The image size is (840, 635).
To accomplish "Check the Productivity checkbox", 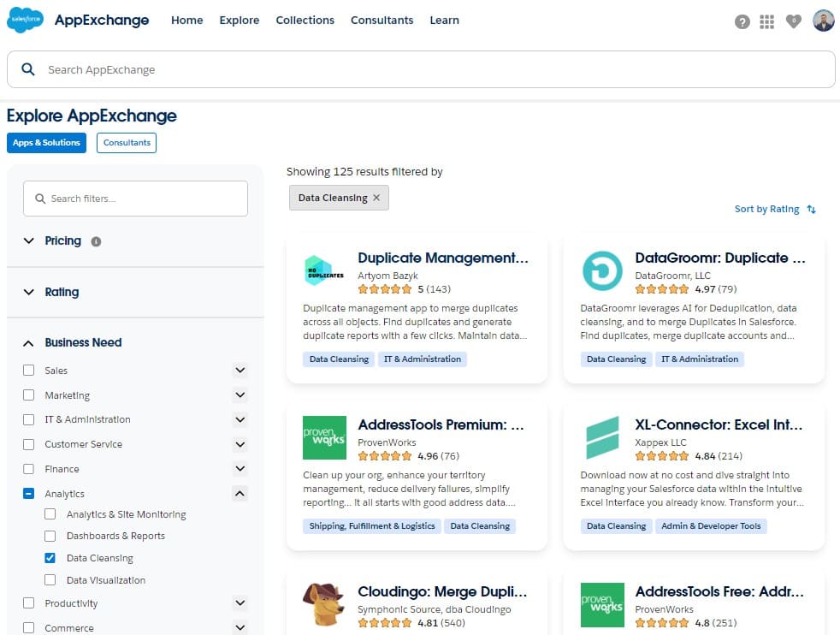I will [29, 602].
